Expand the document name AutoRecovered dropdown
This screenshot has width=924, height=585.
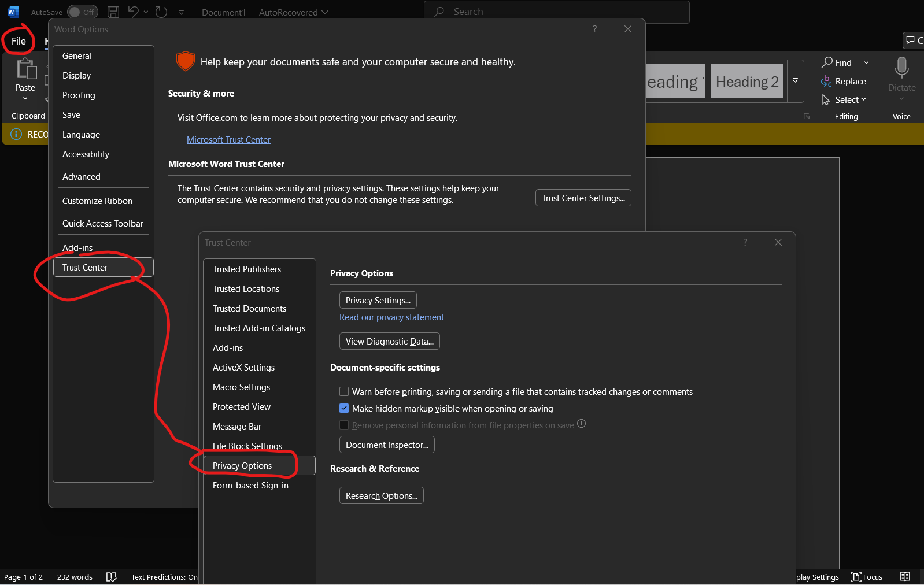coord(324,12)
